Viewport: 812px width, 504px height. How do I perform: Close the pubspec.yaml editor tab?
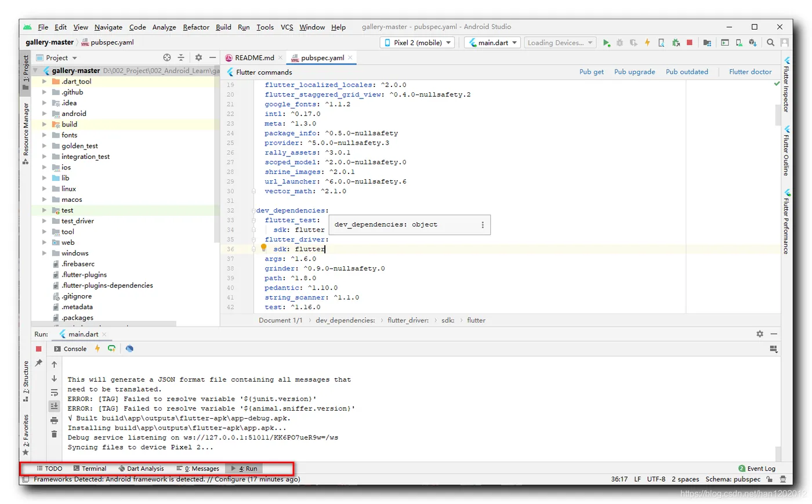350,57
